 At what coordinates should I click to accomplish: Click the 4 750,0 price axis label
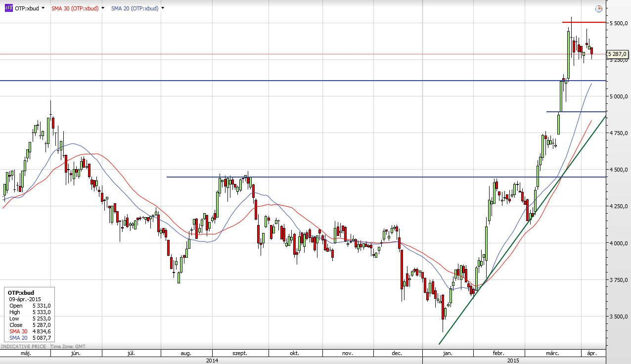tap(618, 133)
